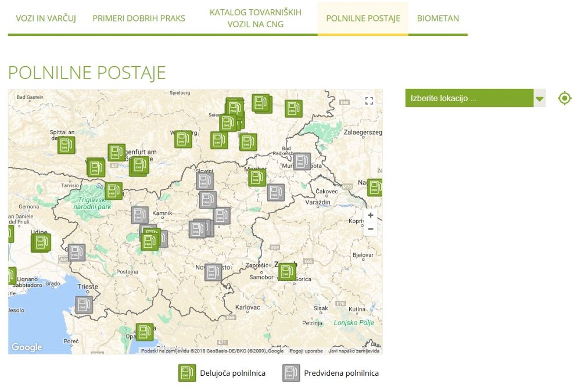Image resolution: width=581 pixels, height=392 pixels.
Task: Click the Pogoji uporabe map link
Action: (306, 351)
